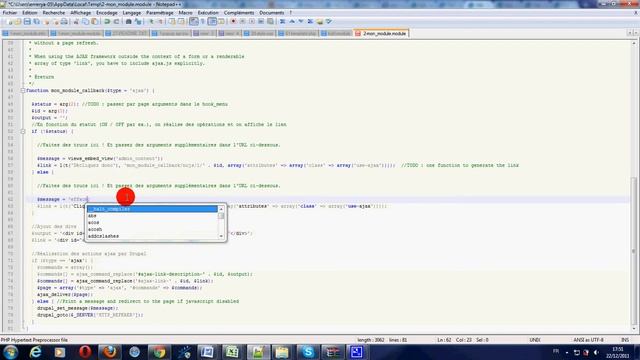Image resolution: width=640 pixels, height=360 pixels.
Task: Save the current file using toolbar
Action: coord(27,21)
